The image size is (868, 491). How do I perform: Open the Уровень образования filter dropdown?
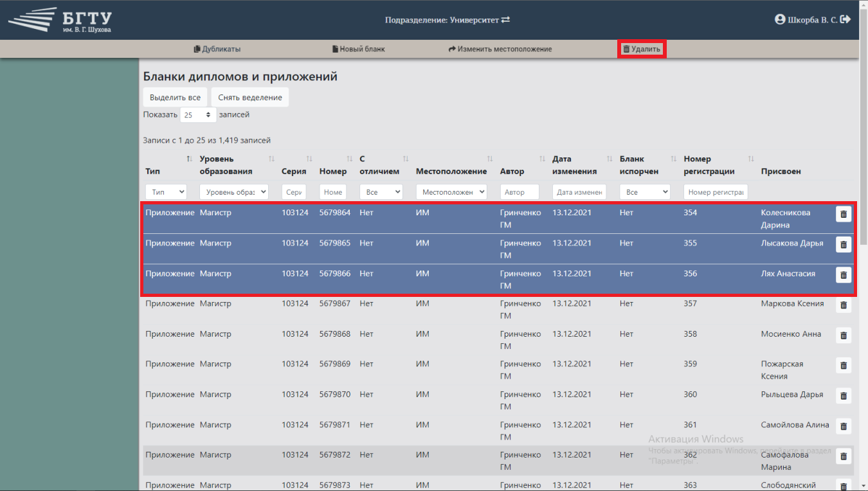click(x=234, y=192)
